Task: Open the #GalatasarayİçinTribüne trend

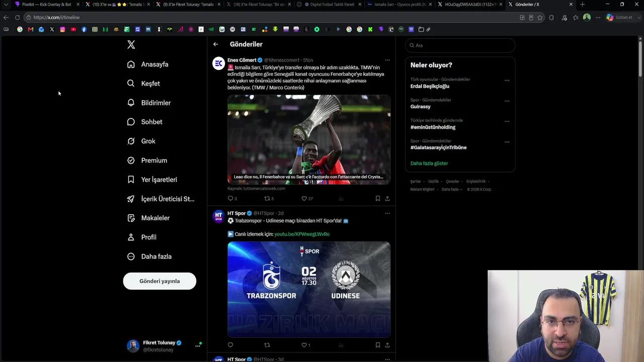Action: point(438,148)
